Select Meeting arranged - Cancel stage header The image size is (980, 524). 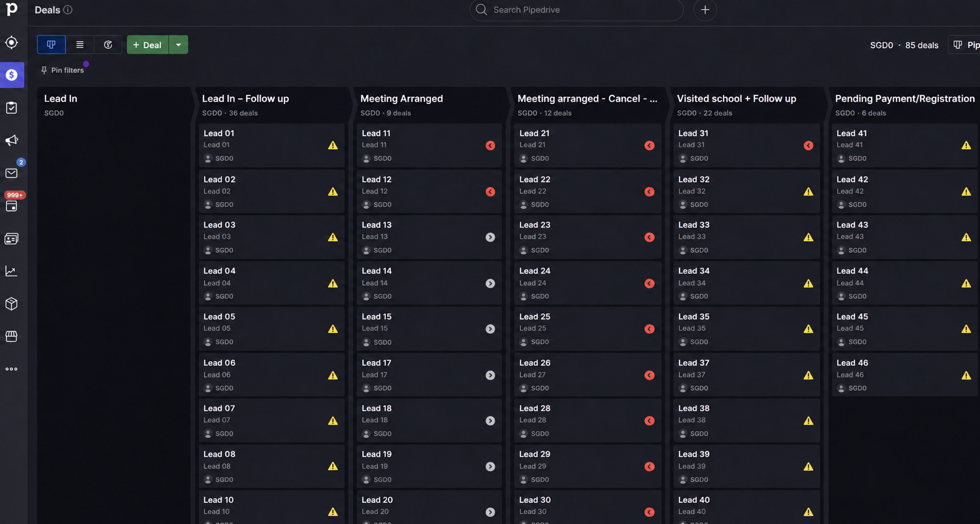pyautogui.click(x=587, y=98)
